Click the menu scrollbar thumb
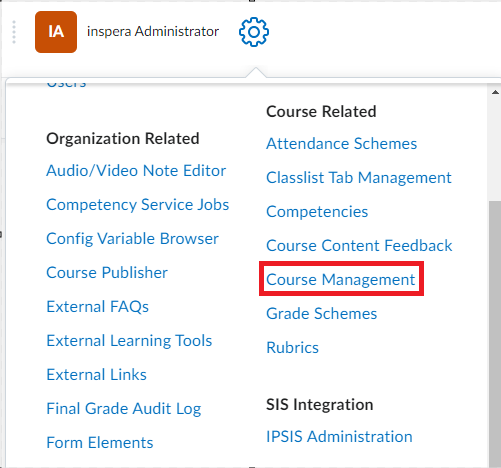This screenshot has width=501, height=468. tap(495, 333)
